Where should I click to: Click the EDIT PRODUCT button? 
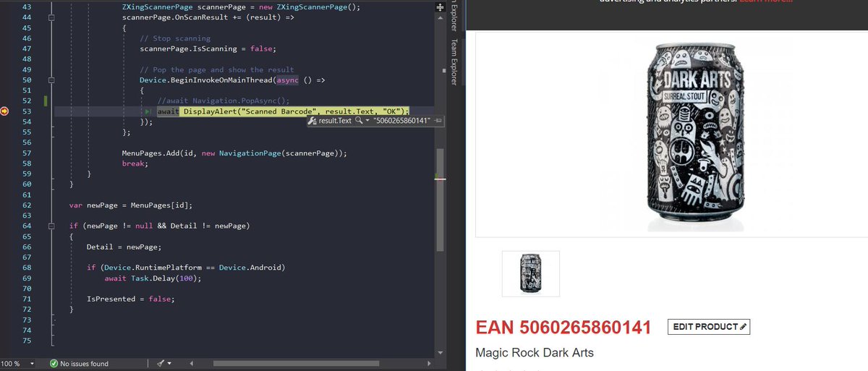point(709,327)
